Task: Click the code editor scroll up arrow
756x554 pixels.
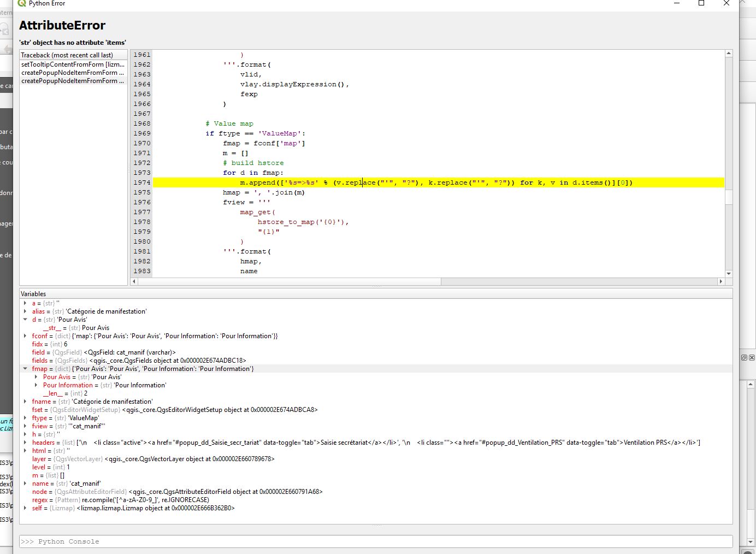Action: (x=729, y=54)
